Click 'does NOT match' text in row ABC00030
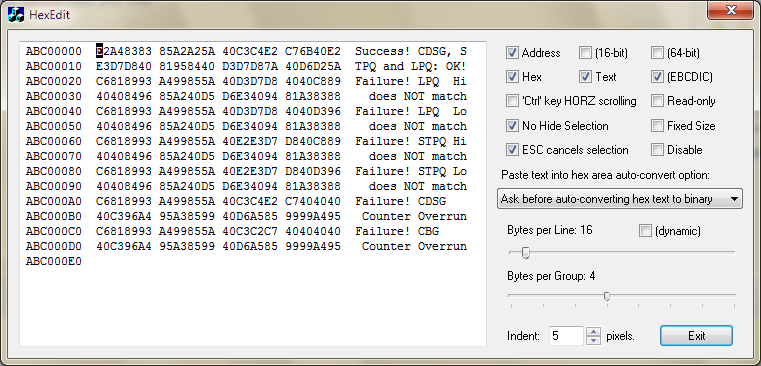761x366 pixels. tap(418, 96)
